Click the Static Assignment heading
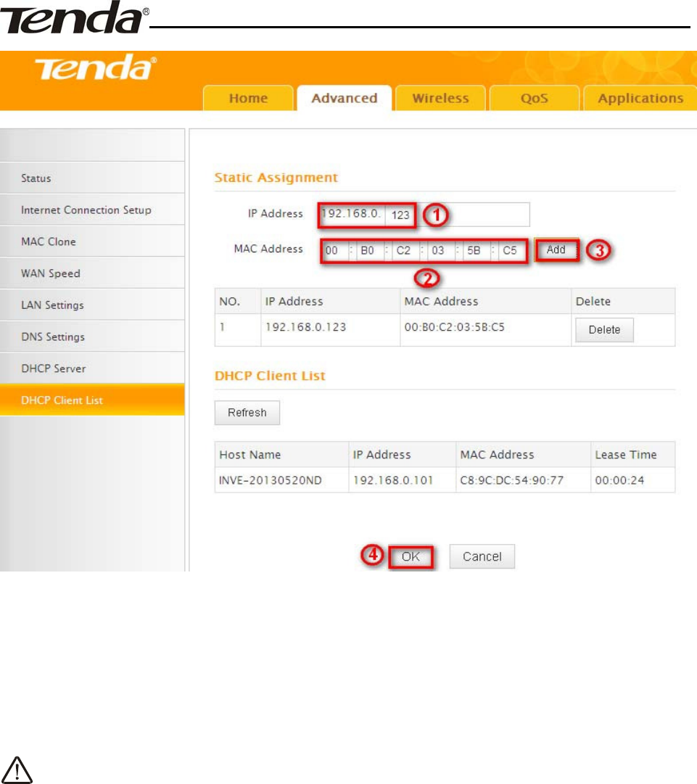The height and width of the screenshot is (784, 697). [276, 178]
